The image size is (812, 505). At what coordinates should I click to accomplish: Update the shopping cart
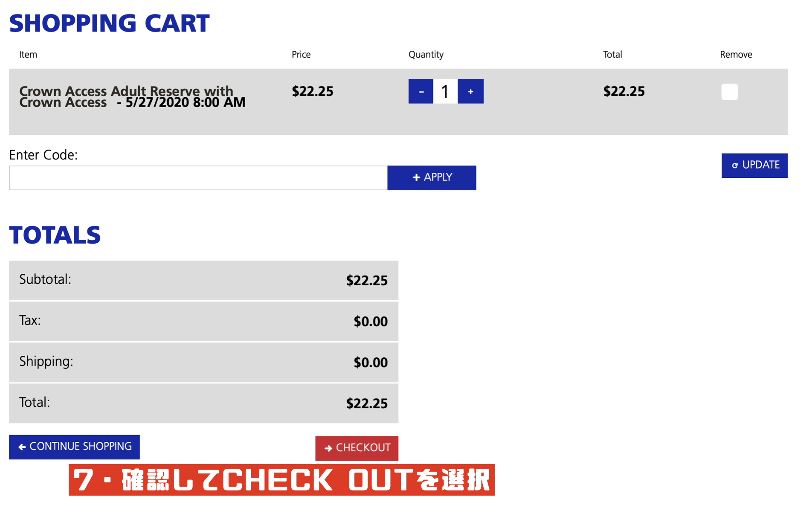click(754, 165)
